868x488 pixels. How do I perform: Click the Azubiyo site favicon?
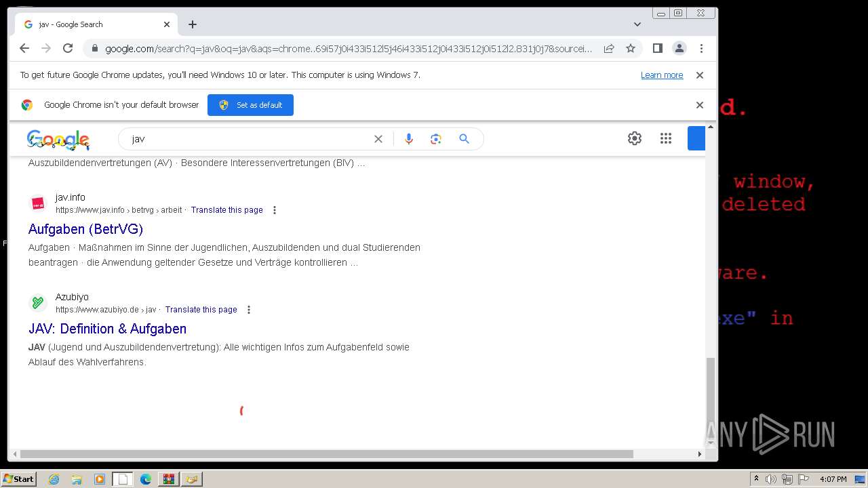click(38, 303)
